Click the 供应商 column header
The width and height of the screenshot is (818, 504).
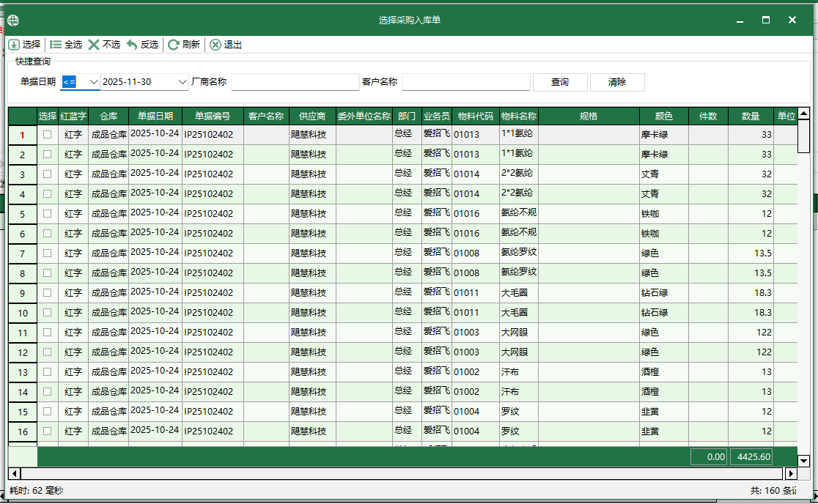pos(312,116)
